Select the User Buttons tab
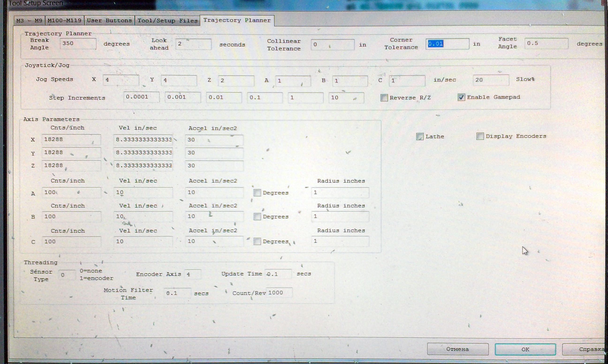The width and height of the screenshot is (608, 364). [109, 21]
